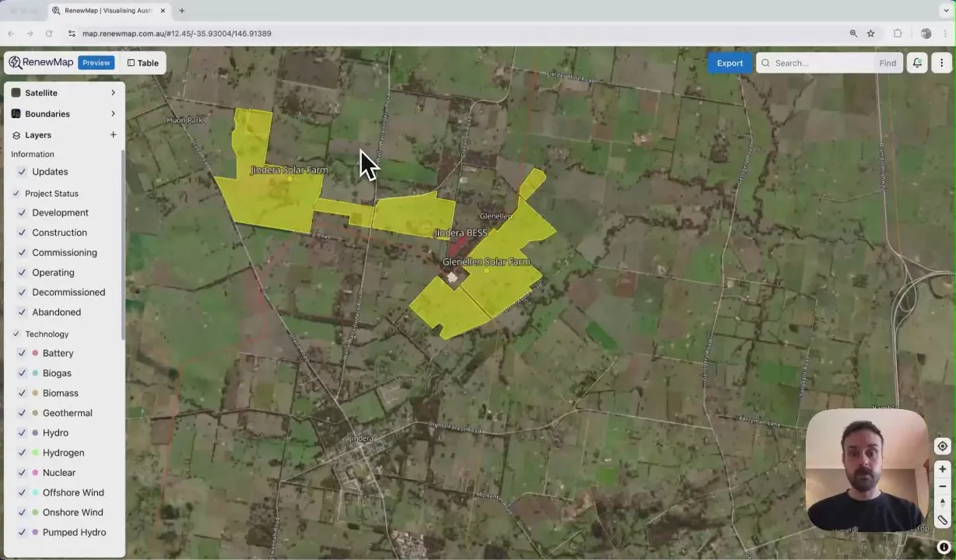The width and height of the screenshot is (956, 560).
Task: Uncheck the Construction project status checkbox
Action: coord(22,233)
